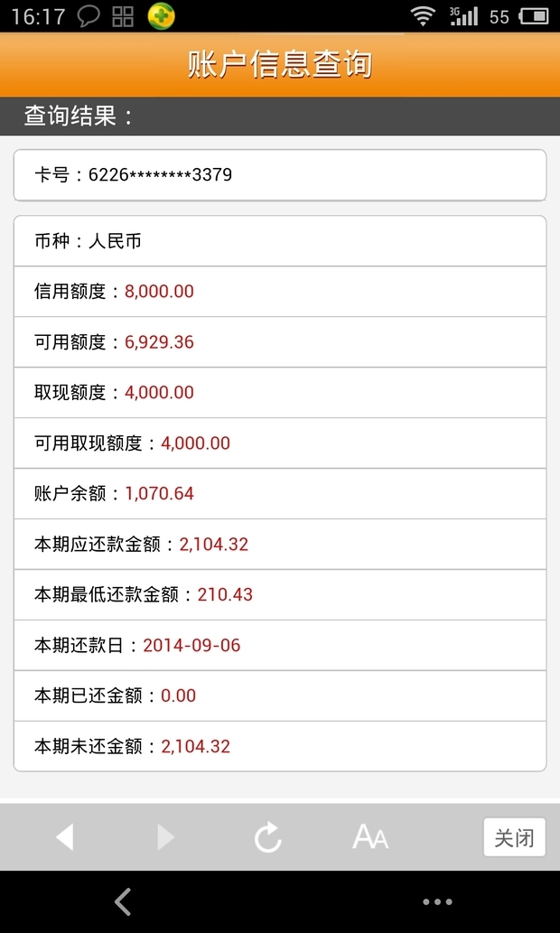Select the 卡号 card number row
Viewport: 560px width, 933px height.
point(280,175)
